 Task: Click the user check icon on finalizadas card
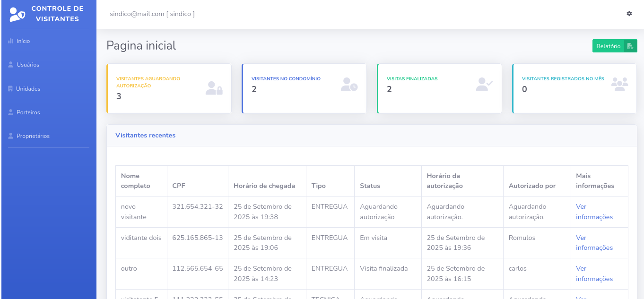coord(484,85)
